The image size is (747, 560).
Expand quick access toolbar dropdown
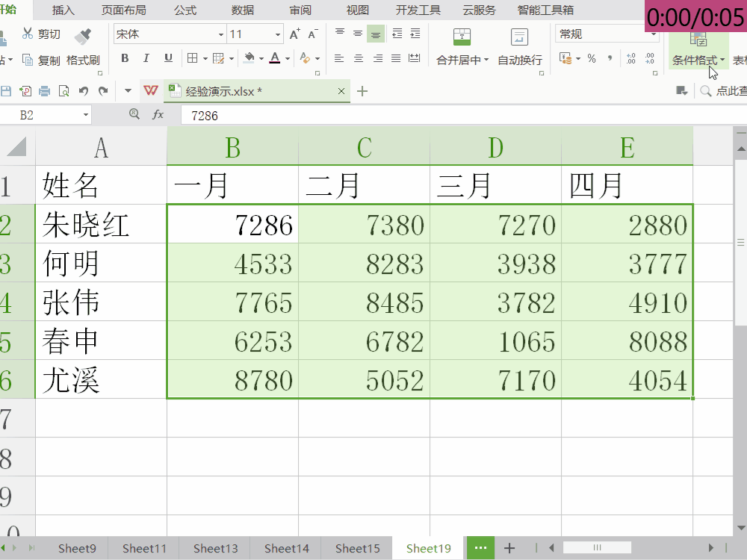[128, 90]
